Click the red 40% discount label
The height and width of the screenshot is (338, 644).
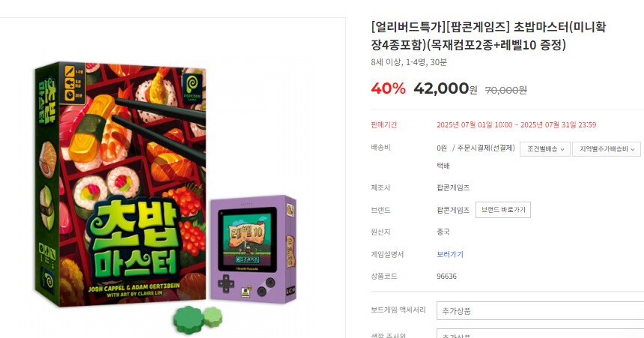388,88
